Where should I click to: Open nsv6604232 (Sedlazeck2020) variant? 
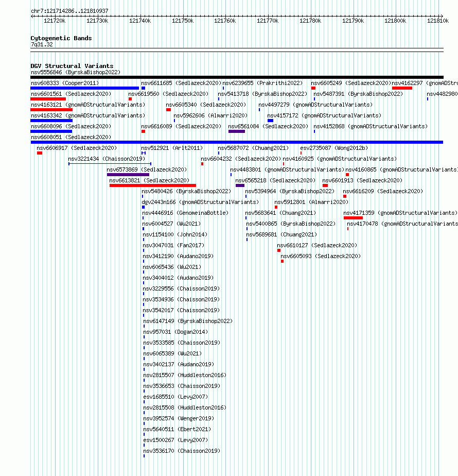[241, 159]
